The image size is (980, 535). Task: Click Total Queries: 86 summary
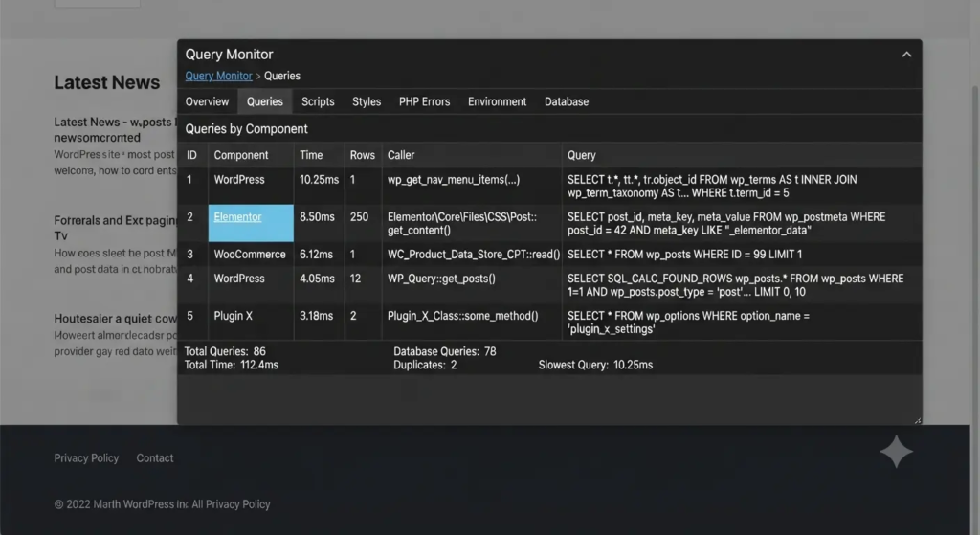[x=225, y=351]
